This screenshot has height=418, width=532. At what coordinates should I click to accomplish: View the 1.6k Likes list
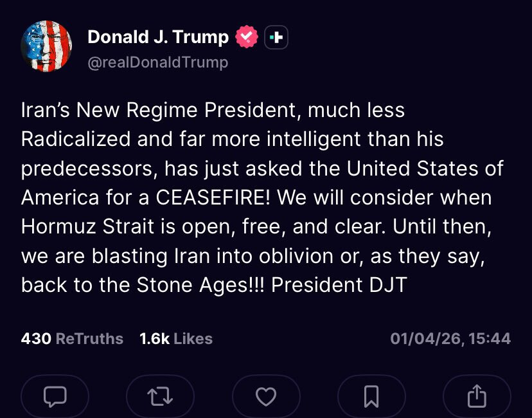pos(175,338)
